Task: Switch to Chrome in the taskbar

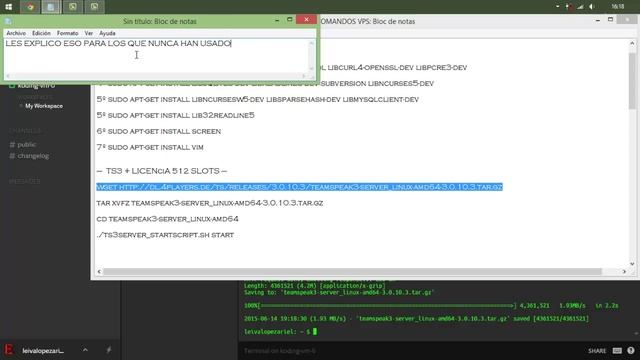Action: point(30,7)
